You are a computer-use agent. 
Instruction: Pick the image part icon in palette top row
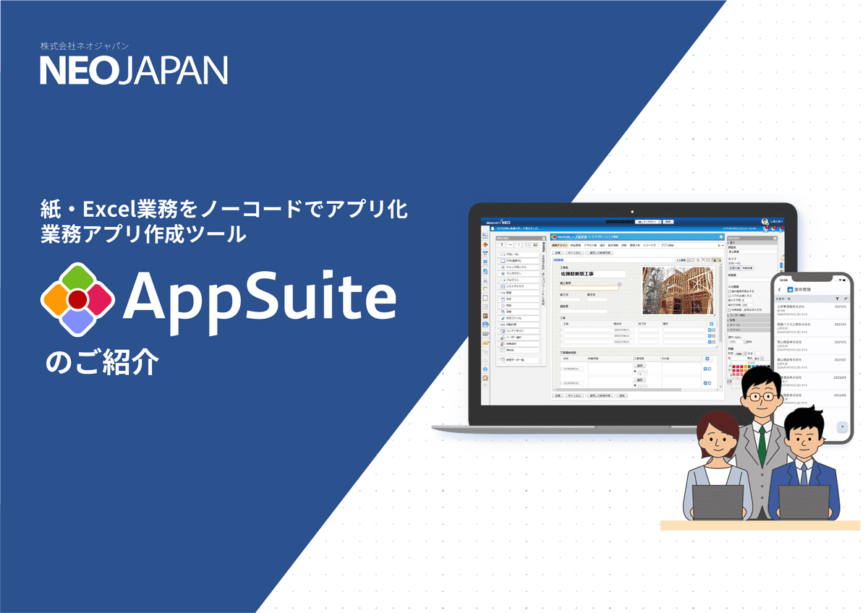pos(535,244)
